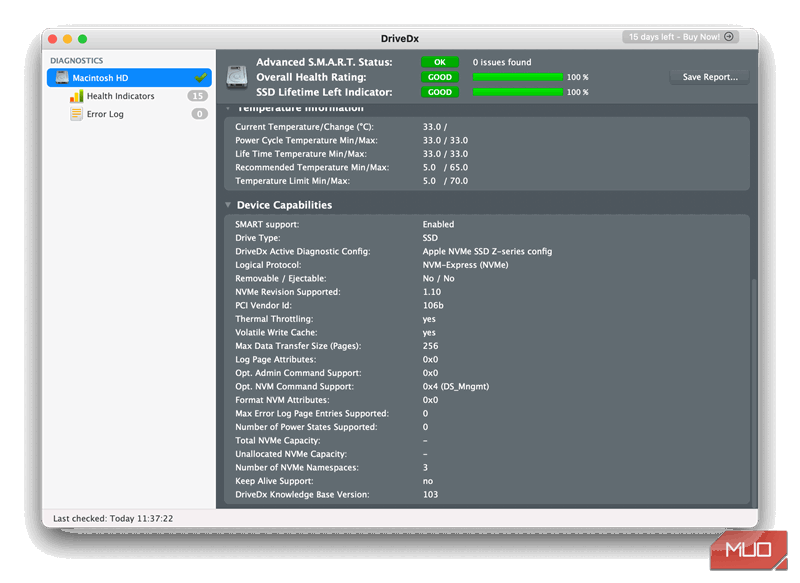The width and height of the screenshot is (800, 583).
Task: Click 'Number of NVMe Namespaces:' value 3
Action: (425, 468)
